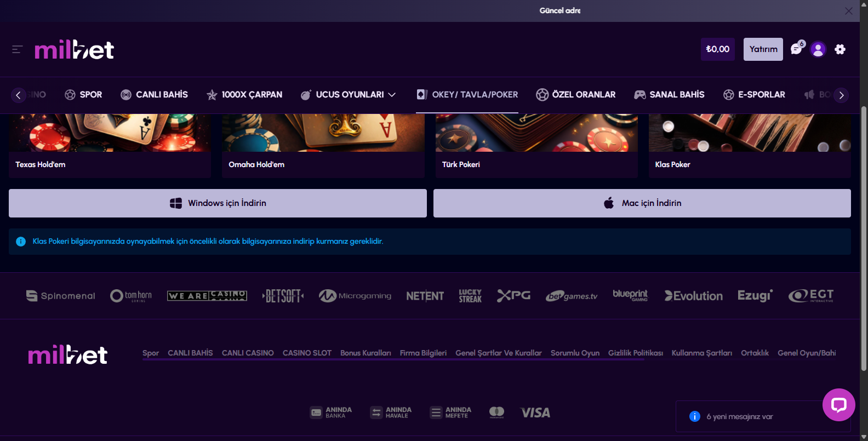Viewport: 868px width, 441px height.
Task: Click the star icon beside 1000X ÇARPAN
Action: tap(212, 95)
